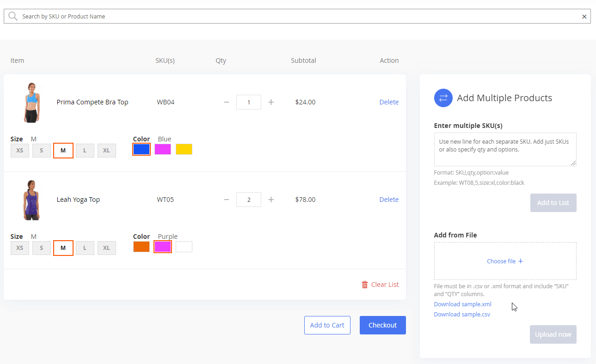
Task: Pick yellow color for Prima Compete Bra Top
Action: 184,149
